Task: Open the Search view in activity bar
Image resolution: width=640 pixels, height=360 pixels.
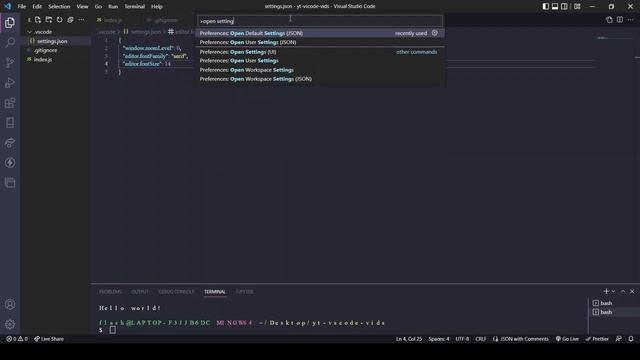Action: coord(10,42)
